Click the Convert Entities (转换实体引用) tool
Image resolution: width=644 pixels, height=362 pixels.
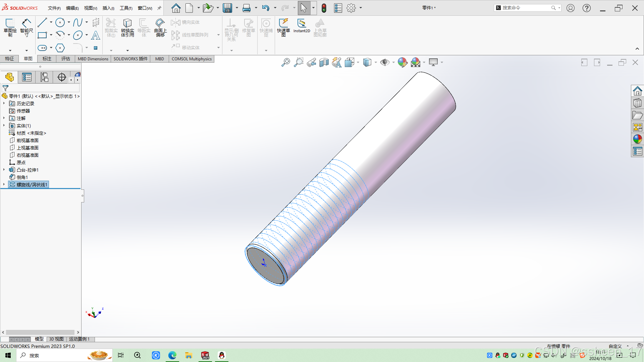[x=127, y=27]
